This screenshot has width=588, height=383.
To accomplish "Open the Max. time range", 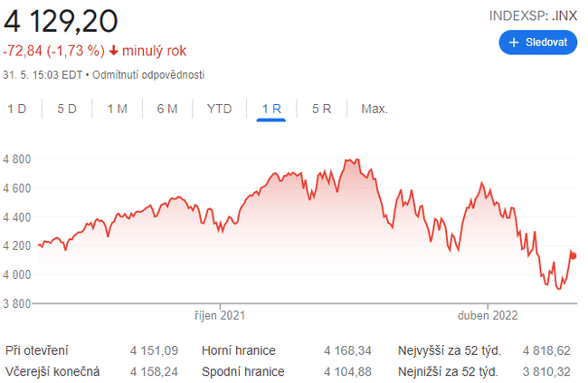I will point(375,109).
